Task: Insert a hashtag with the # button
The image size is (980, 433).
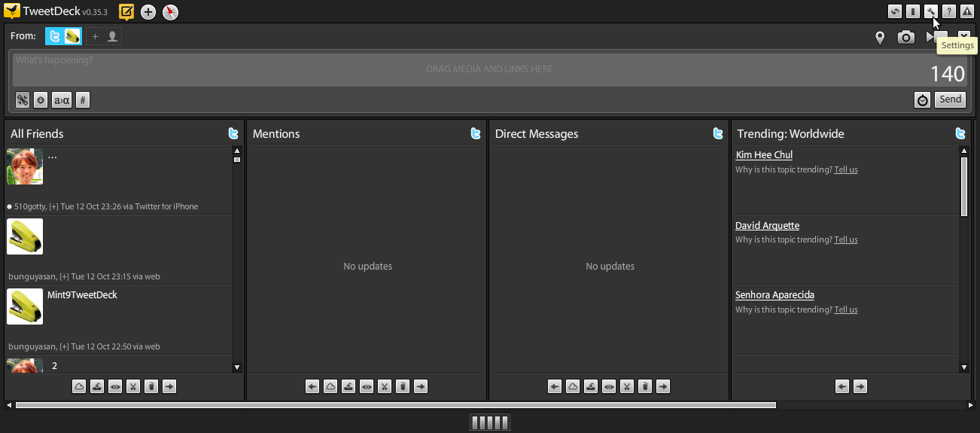Action: (x=83, y=99)
